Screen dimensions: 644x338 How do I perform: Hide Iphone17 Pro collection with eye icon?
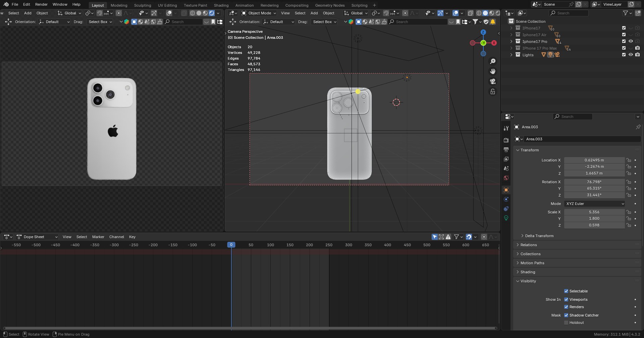[631, 42]
